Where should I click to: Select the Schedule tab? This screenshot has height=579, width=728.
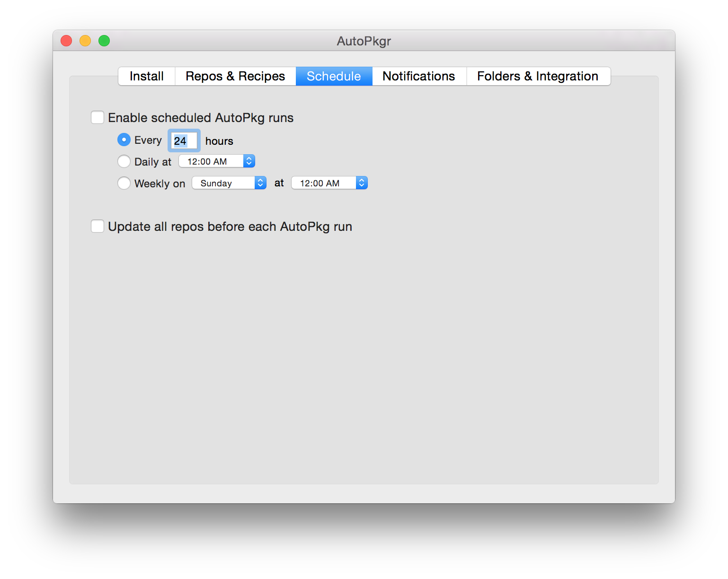point(334,76)
